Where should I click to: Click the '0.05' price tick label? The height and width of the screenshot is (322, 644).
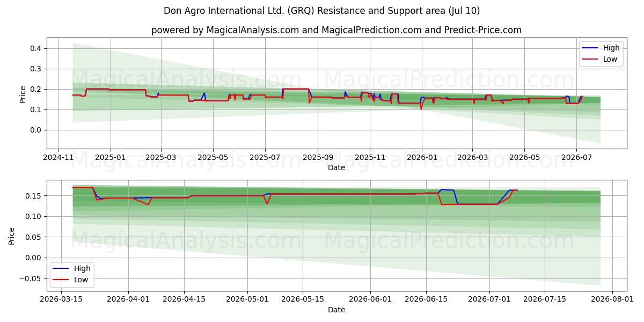(x=34, y=237)
